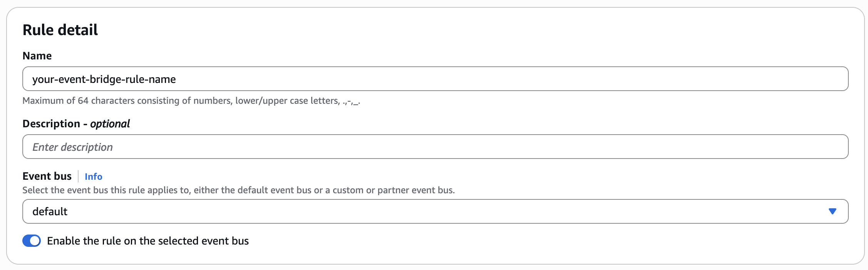
Task: Open the Info link beside Event bus
Action: coord(94,176)
